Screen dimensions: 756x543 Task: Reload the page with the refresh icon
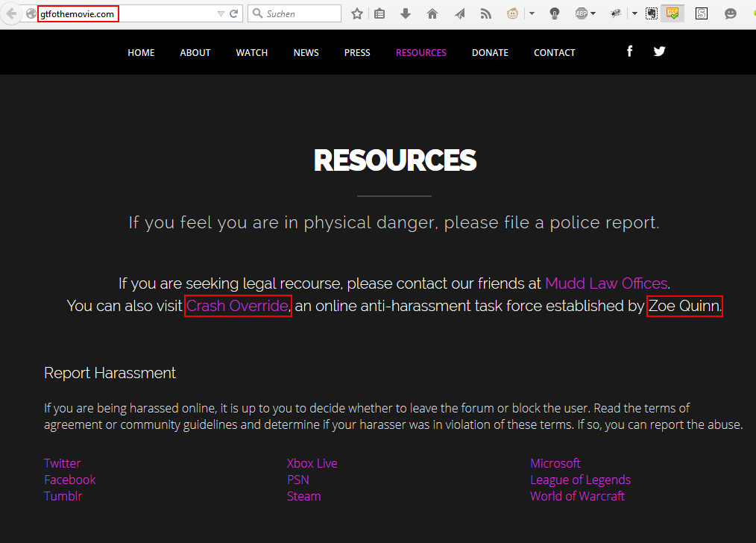234,13
